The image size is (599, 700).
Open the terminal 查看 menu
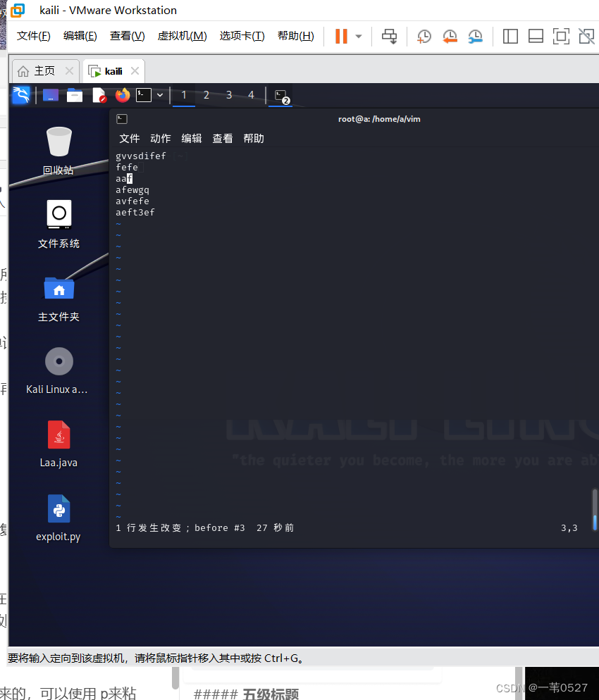tap(223, 139)
